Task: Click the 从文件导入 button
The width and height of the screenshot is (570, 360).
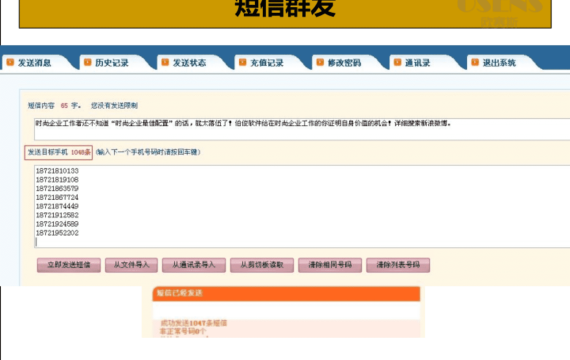Action: click(131, 265)
